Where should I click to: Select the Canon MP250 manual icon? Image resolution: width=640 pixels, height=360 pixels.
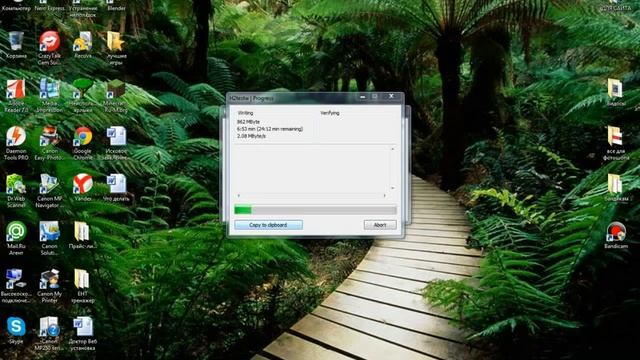(49, 334)
